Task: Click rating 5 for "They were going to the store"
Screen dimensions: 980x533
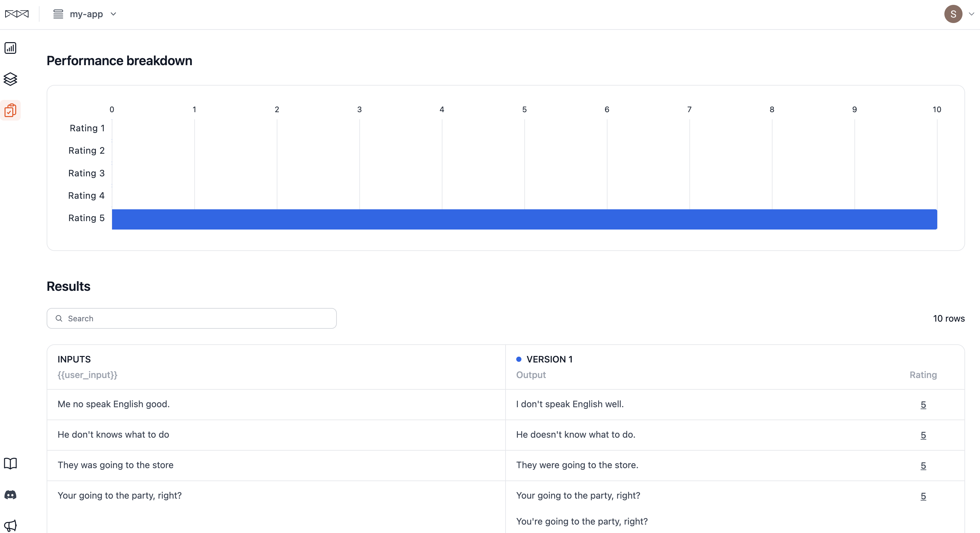Action: [x=923, y=466]
